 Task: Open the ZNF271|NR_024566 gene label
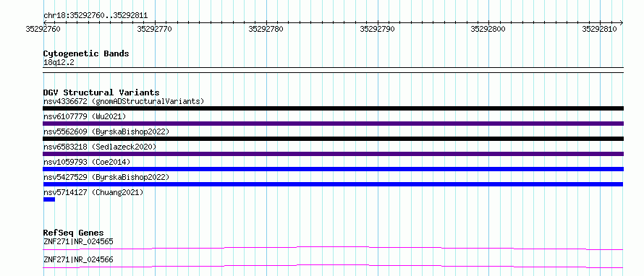[78, 260]
